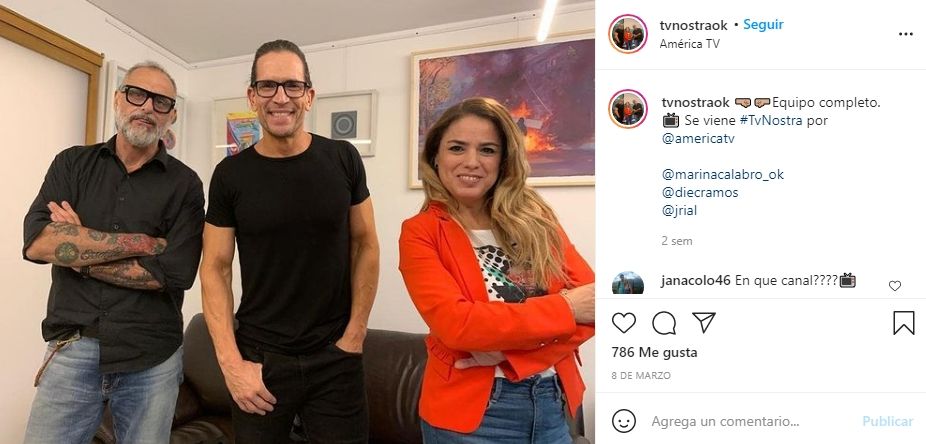The image size is (926, 444).
Task: Save the post with the bookmark icon
Action: 904,323
